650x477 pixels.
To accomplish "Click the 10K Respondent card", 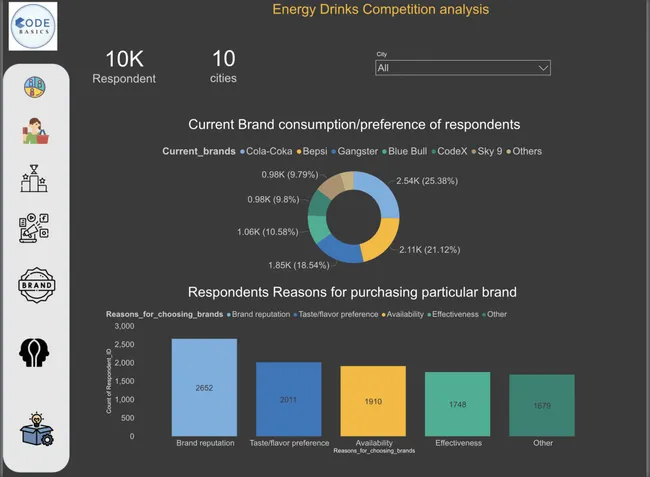I will tap(124, 66).
